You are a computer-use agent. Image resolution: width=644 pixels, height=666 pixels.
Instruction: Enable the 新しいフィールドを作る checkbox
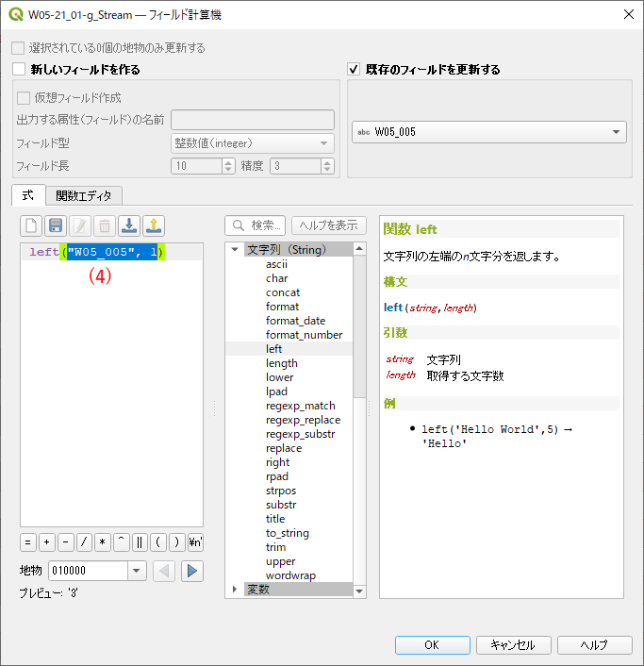point(19,69)
